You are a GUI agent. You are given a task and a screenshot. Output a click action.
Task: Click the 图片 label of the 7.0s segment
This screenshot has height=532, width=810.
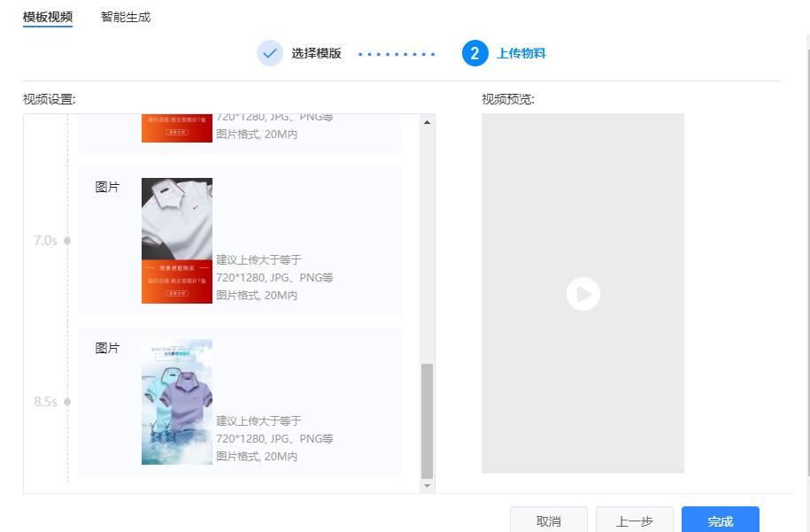click(x=107, y=187)
